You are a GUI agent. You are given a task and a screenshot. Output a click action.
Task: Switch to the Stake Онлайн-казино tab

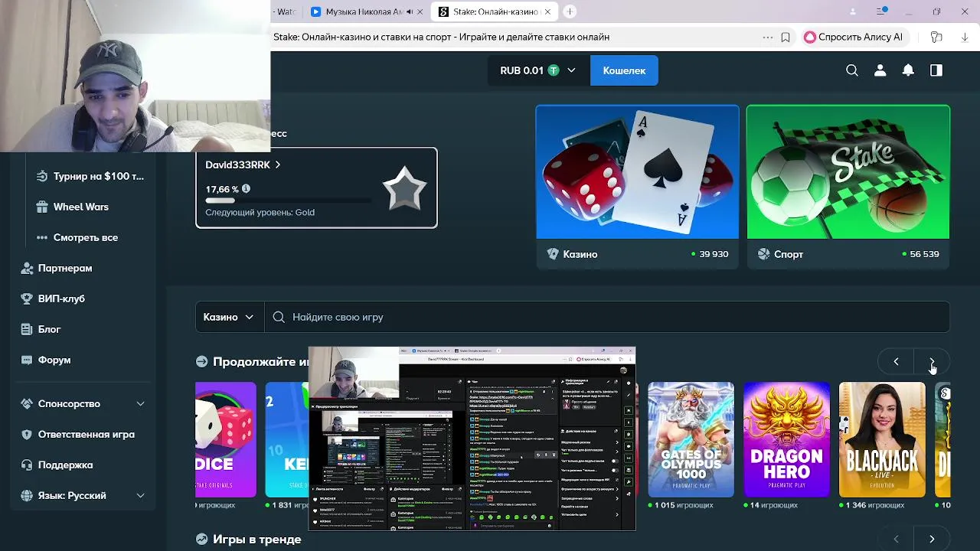[494, 11]
